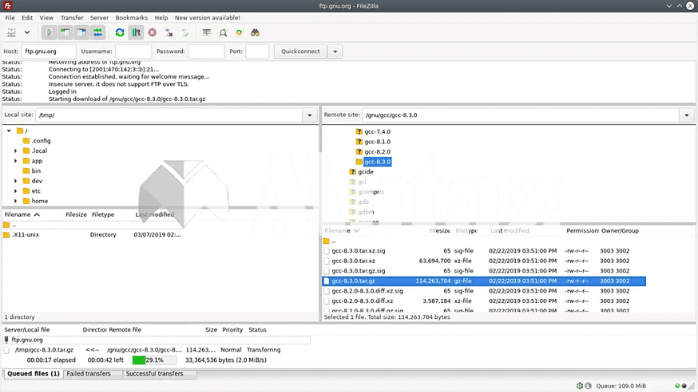Sort local files by Filename column

coord(22,214)
